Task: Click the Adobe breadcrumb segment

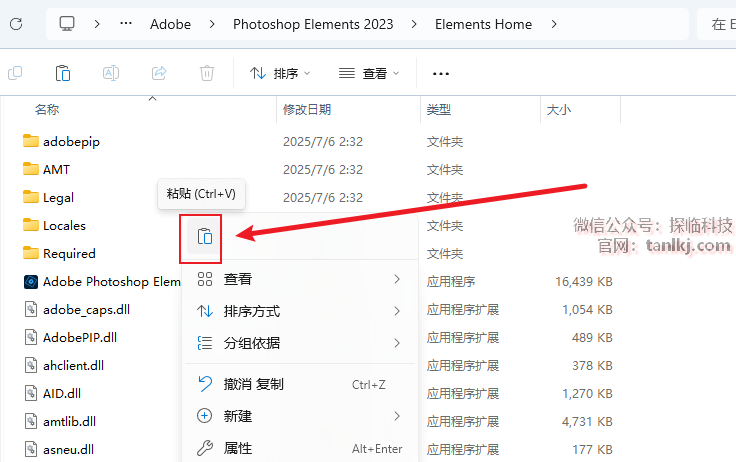Action: pos(170,24)
